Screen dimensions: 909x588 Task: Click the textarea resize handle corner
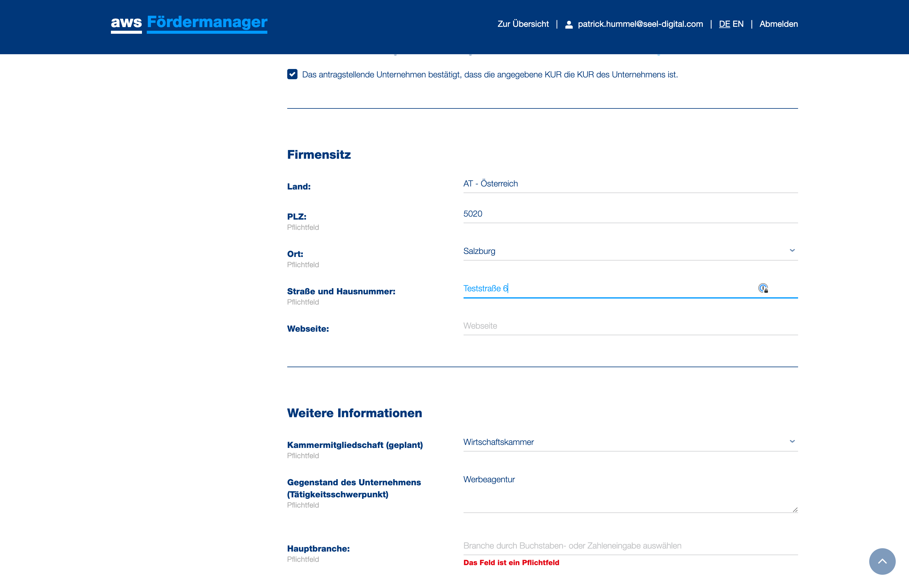click(795, 510)
